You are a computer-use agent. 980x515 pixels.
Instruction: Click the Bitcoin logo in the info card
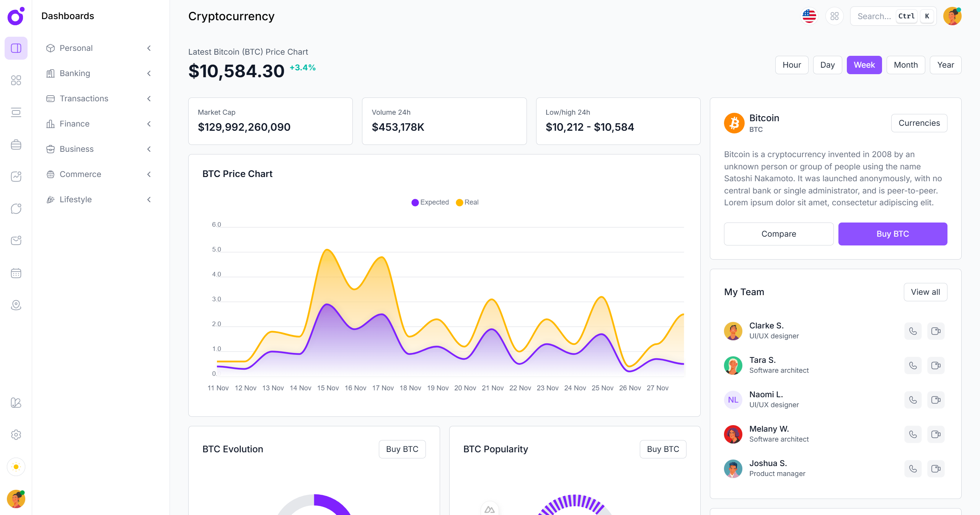[734, 123]
